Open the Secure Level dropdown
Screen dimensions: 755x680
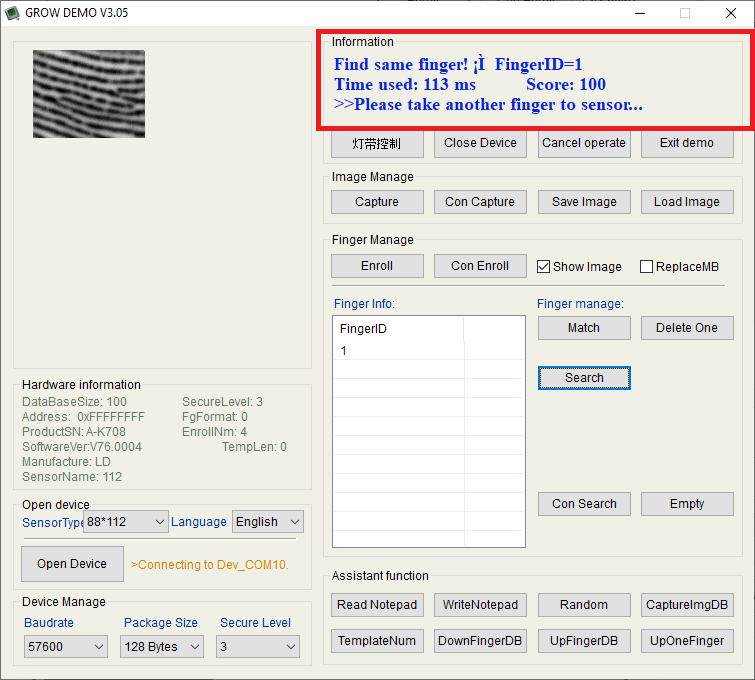(x=258, y=647)
